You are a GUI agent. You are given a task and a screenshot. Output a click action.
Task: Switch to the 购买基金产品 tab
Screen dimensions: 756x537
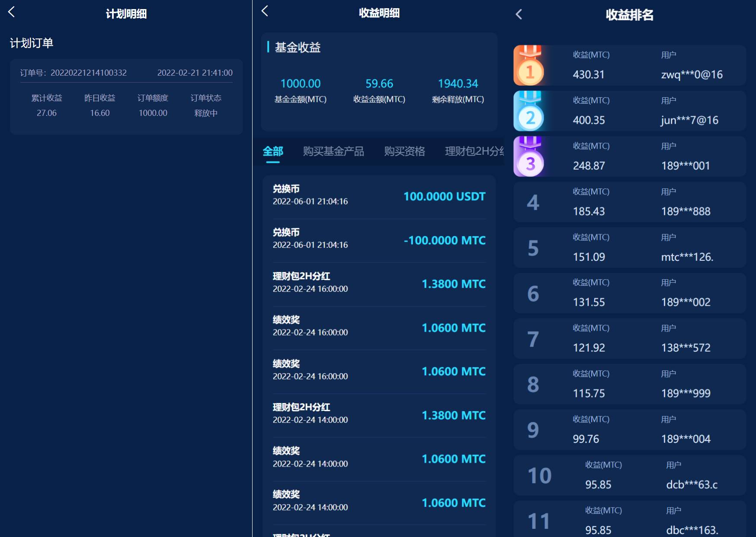[333, 151]
